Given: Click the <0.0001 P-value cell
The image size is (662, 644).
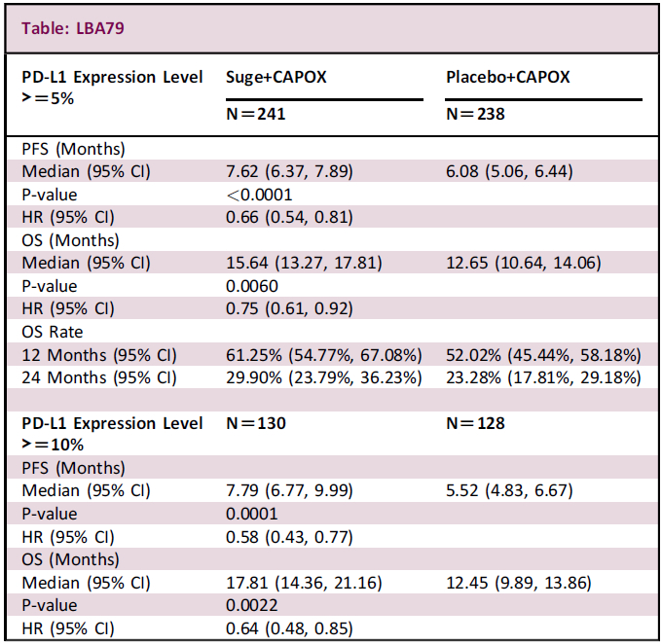Looking at the screenshot, I should point(259,194).
